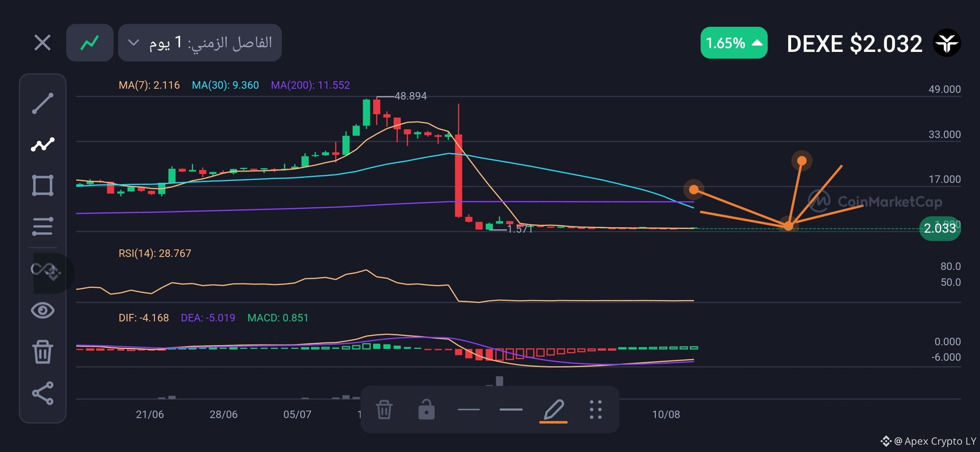980x452 pixels.
Task: Select the horizontal lines tool
Action: (x=43, y=226)
